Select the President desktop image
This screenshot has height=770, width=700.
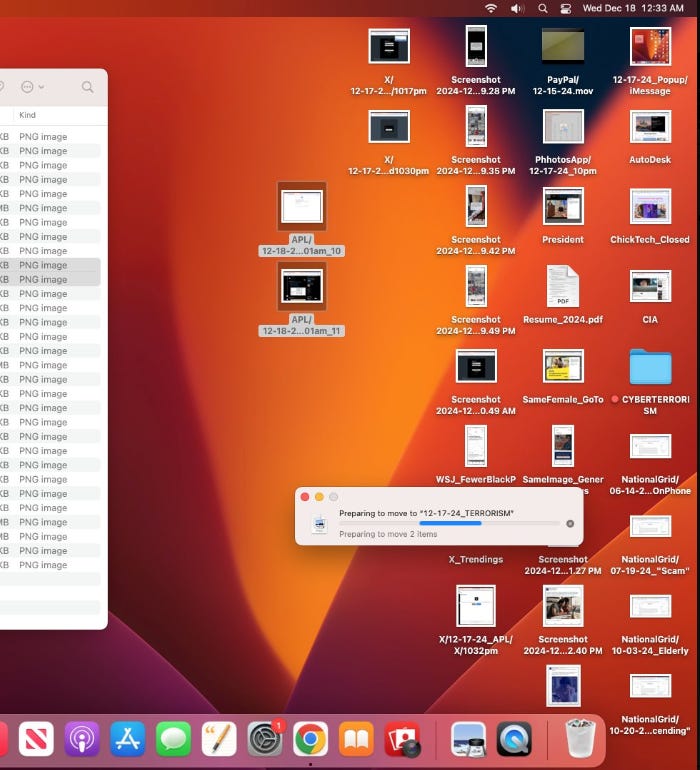click(563, 206)
